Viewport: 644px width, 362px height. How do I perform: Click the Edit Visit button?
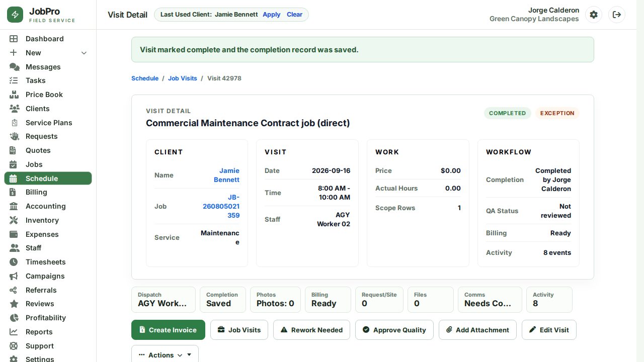point(549,330)
